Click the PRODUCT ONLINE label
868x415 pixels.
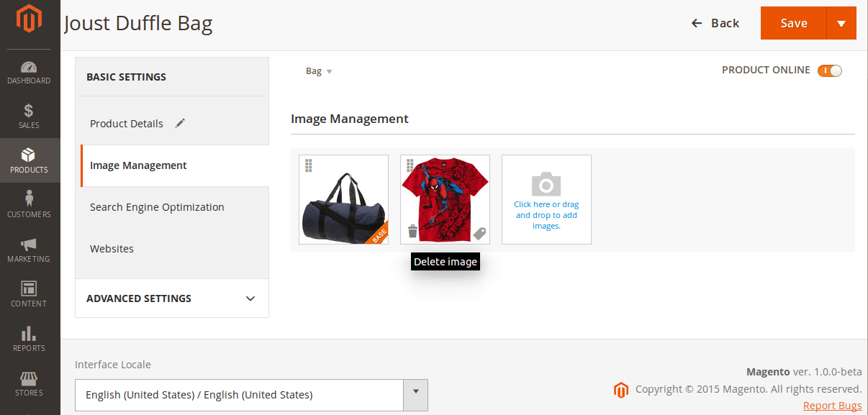[766, 70]
